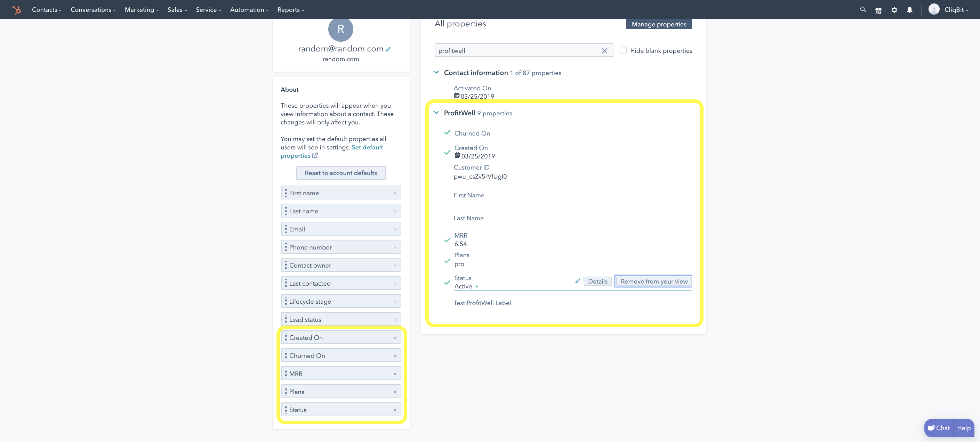
Task: Remove Created On from About list
Action: coord(395,337)
